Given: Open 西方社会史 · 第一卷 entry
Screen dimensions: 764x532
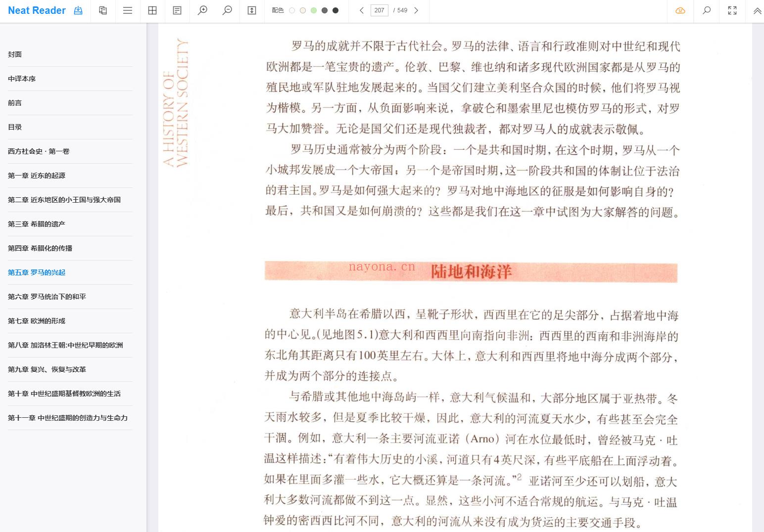Looking at the screenshot, I should [70, 151].
